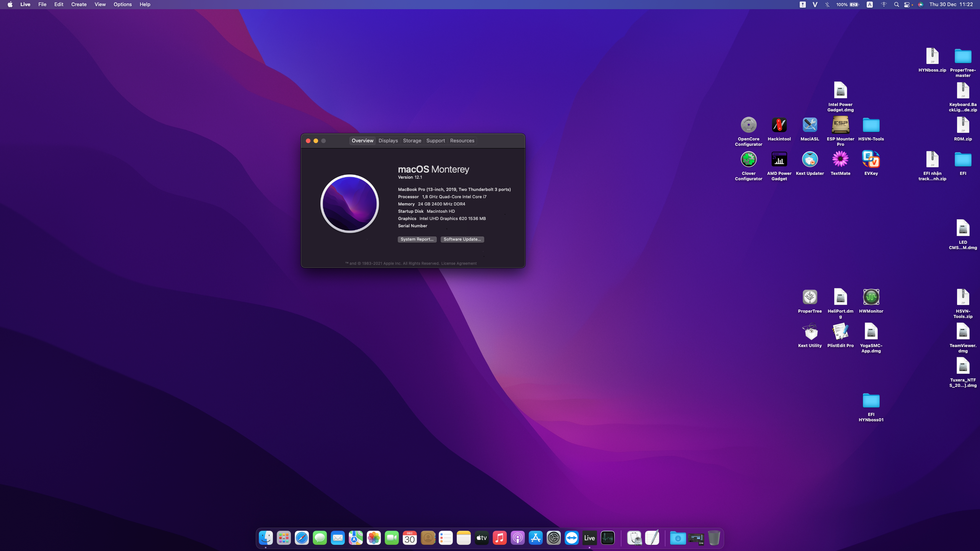Screen dimensions: 980x551
Task: Select the Tuxera NTFS dmg file
Action: (963, 366)
